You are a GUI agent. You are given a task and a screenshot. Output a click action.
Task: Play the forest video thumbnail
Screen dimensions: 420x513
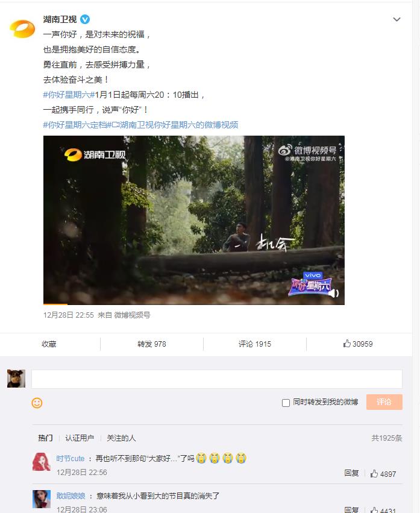click(193, 220)
